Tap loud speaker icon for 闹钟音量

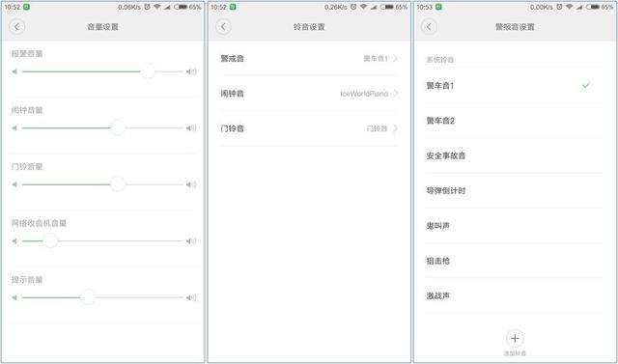(x=191, y=128)
